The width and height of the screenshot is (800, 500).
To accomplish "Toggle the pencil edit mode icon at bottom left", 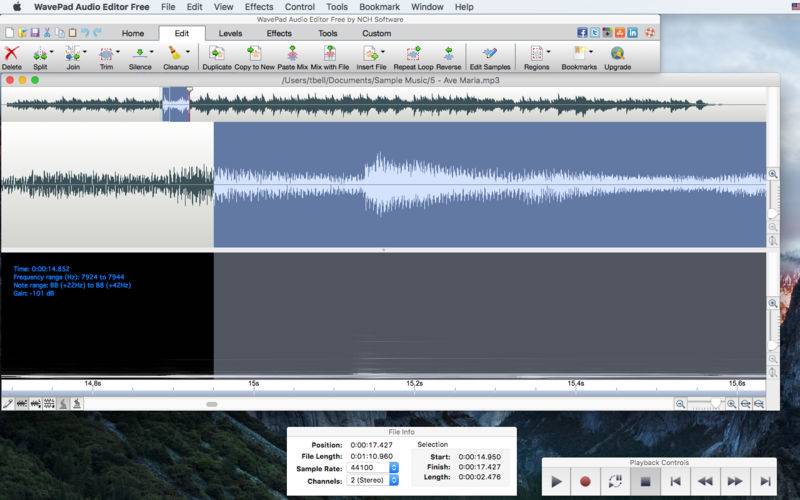I will point(8,404).
